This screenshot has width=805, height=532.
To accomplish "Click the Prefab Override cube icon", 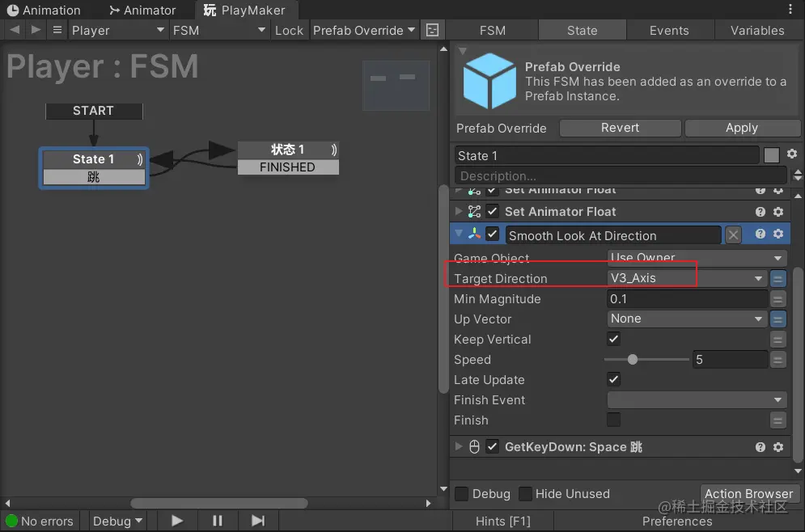I will pos(489,81).
